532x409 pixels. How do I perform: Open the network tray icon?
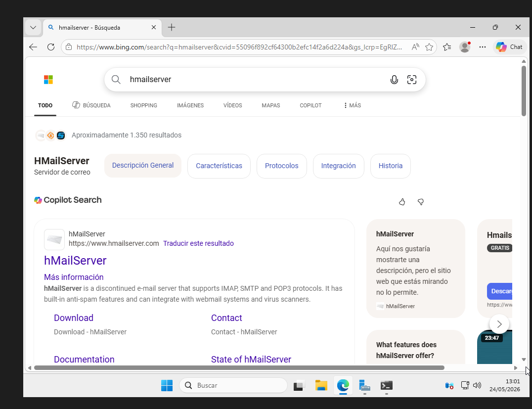[465, 385]
